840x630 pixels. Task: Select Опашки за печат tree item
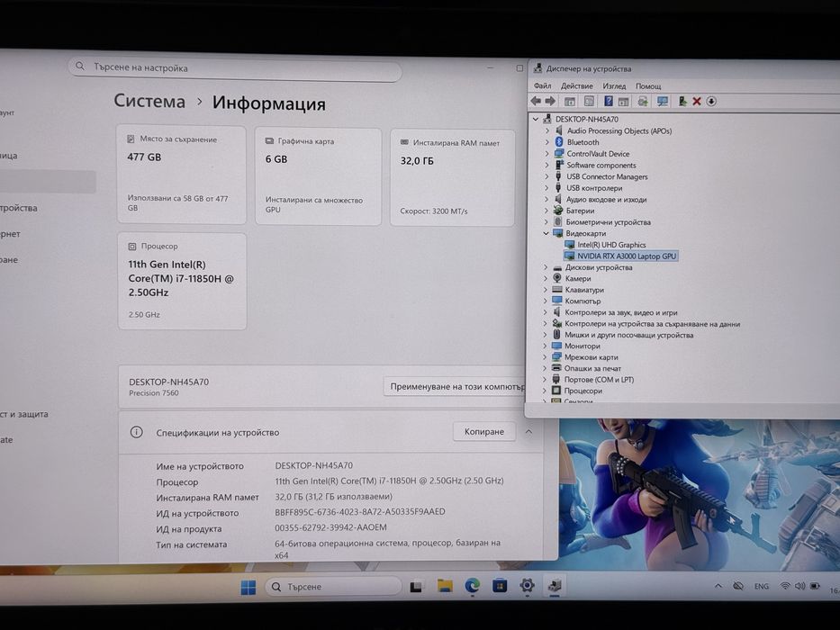pyautogui.click(x=592, y=368)
